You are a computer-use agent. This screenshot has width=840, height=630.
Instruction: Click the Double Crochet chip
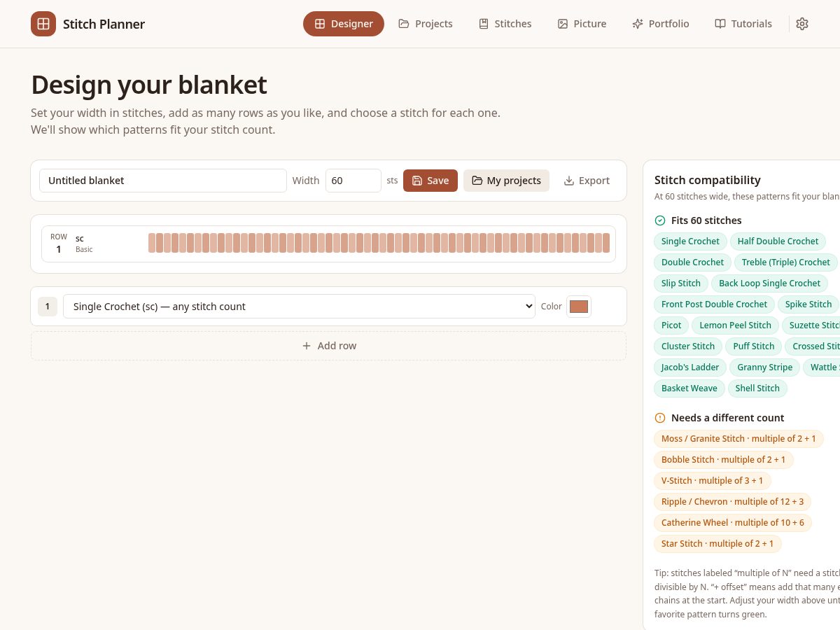pos(692,262)
